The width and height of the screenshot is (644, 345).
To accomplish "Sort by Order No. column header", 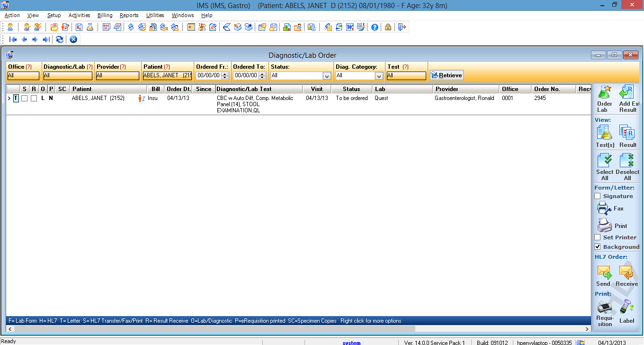I will (x=553, y=89).
